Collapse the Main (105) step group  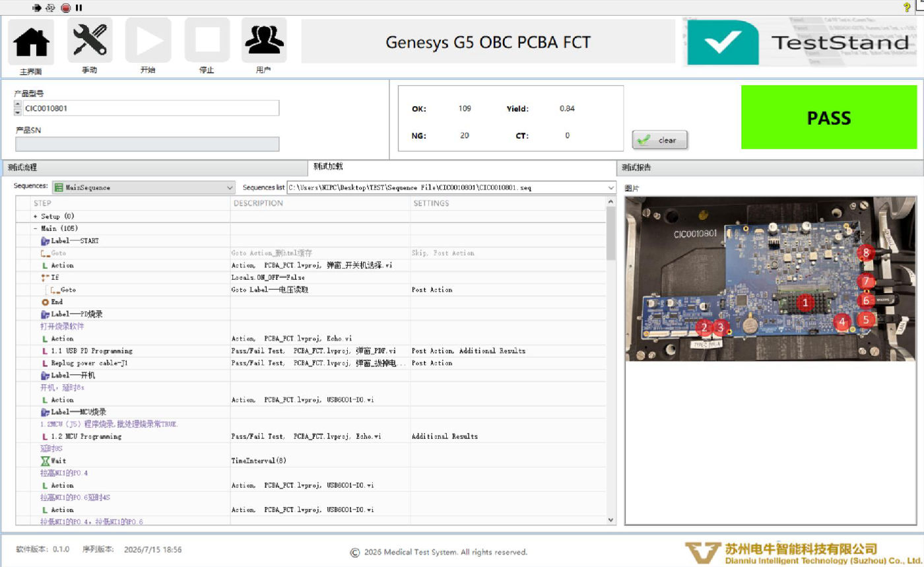coord(36,228)
